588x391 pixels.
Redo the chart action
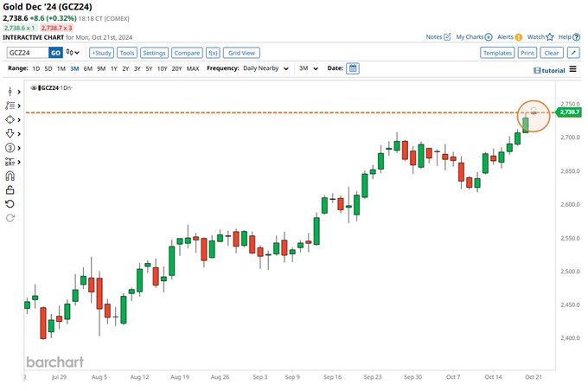(10, 218)
